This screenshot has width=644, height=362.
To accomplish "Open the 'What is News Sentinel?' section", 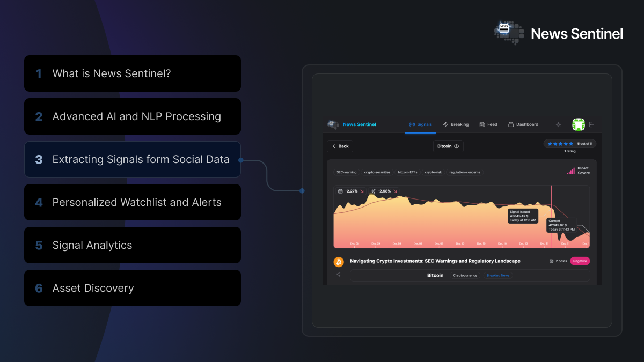I will click(133, 73).
